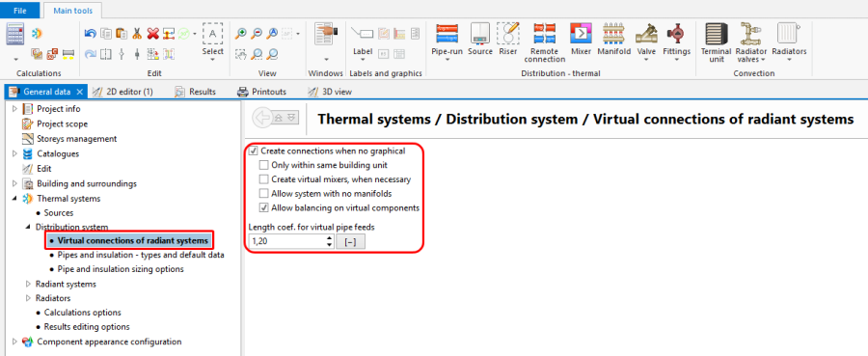Open the Windows panel icon
The image size is (868, 356).
(326, 35)
